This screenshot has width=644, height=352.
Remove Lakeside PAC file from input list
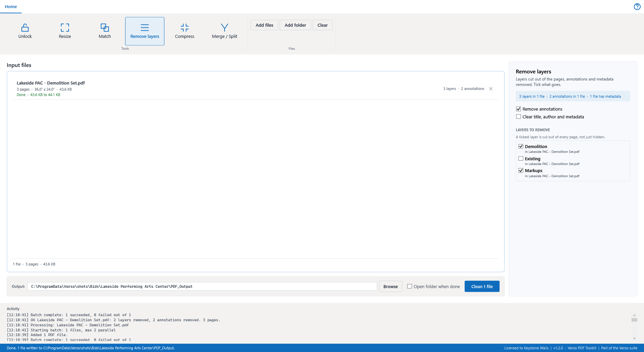[491, 89]
